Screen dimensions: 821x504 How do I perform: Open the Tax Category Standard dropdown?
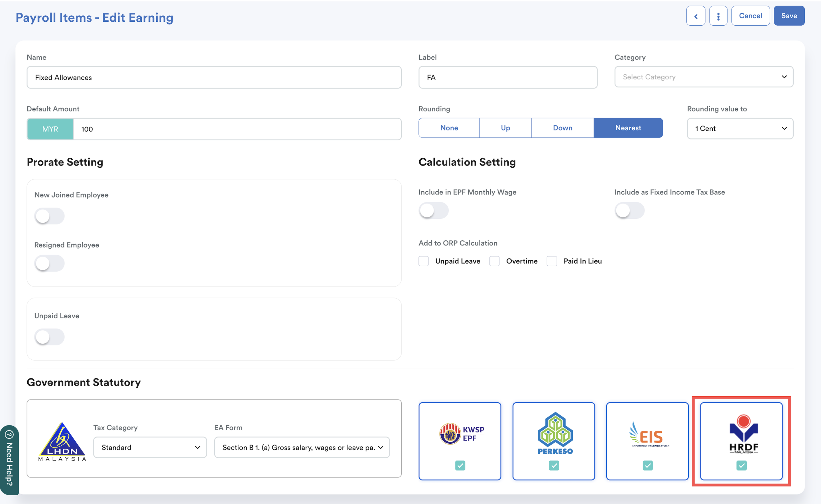click(x=150, y=447)
